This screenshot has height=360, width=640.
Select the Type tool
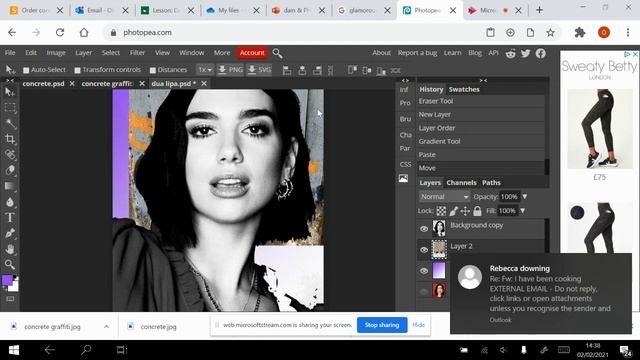[x=10, y=218]
